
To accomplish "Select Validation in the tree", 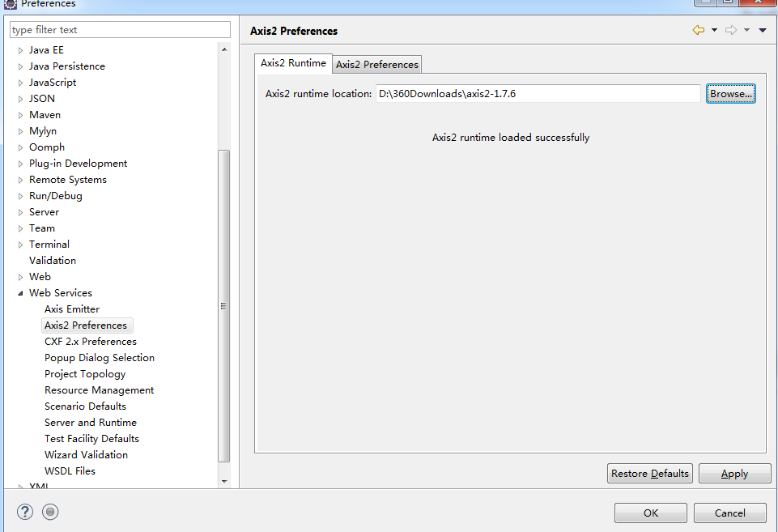I will coord(53,261).
